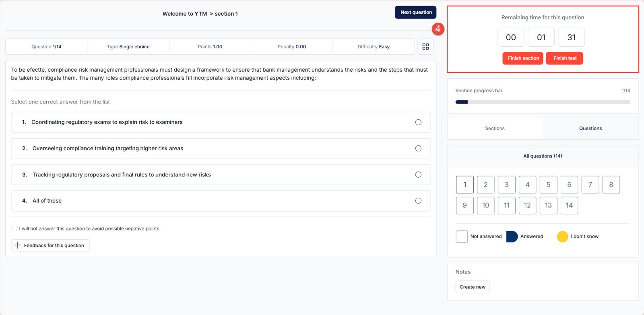Go to the Next question
This screenshot has height=315, width=644.
click(x=415, y=12)
